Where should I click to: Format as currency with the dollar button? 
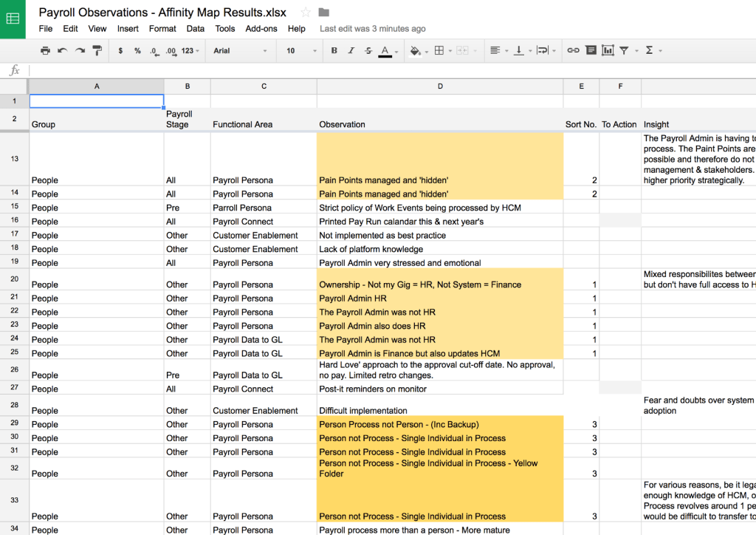pos(120,51)
